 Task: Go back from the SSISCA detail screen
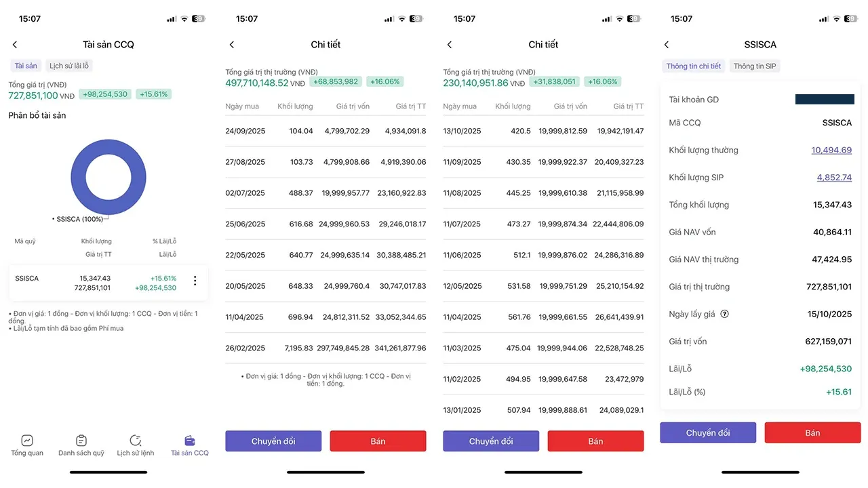[667, 45]
